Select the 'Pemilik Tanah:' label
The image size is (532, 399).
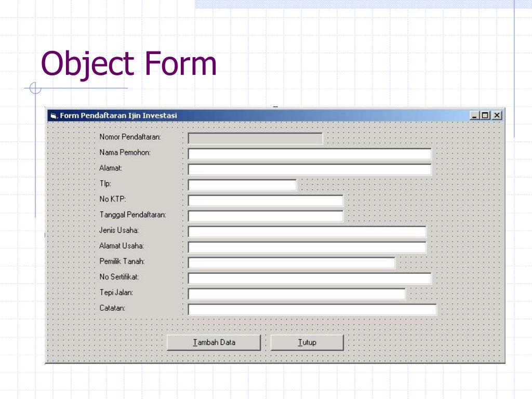[122, 261]
